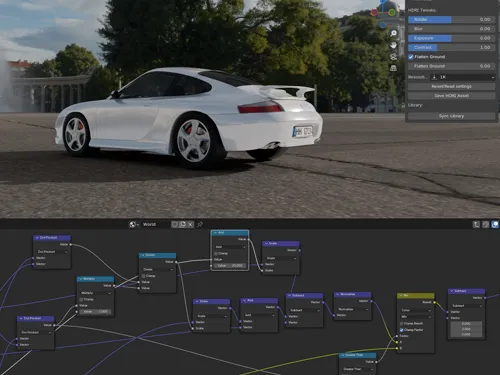The image size is (500, 375).
Task: Unlink the World datablock with the X icon
Action: pyautogui.click(x=190, y=224)
